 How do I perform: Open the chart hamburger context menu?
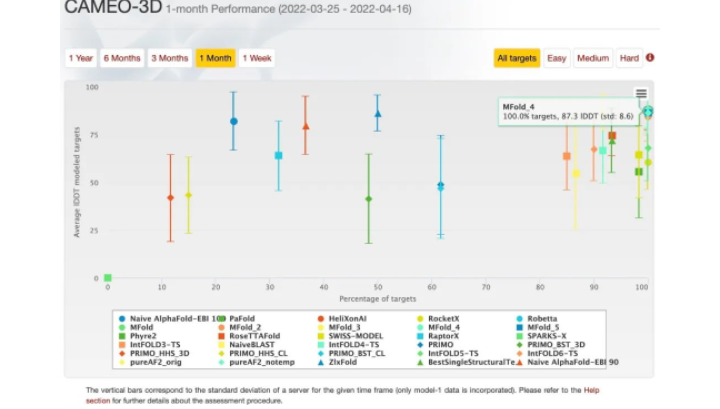click(641, 94)
